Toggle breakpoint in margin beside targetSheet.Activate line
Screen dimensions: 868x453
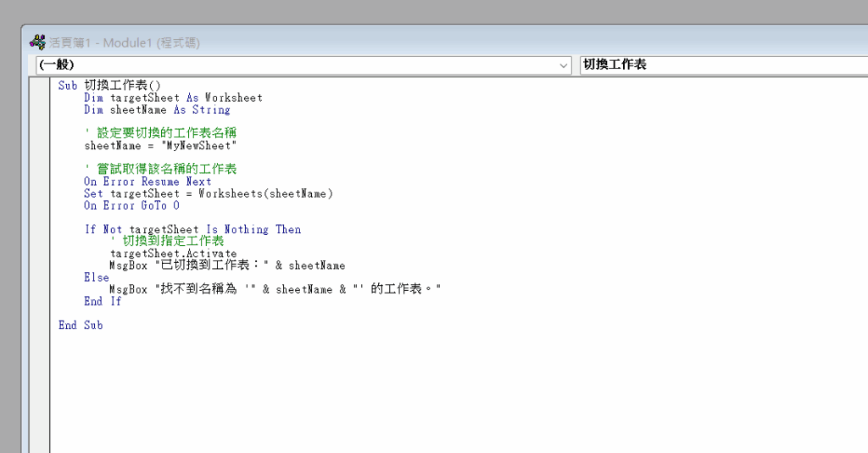click(x=40, y=254)
